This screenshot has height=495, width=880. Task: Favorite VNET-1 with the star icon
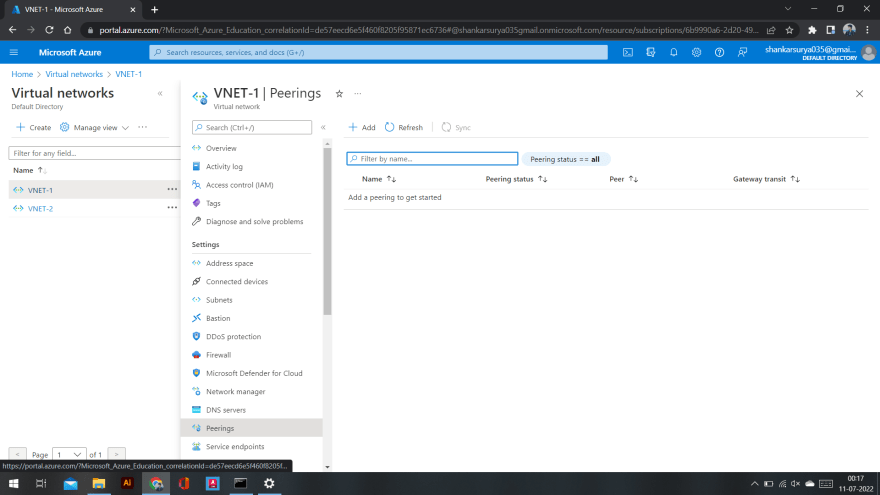tap(339, 94)
